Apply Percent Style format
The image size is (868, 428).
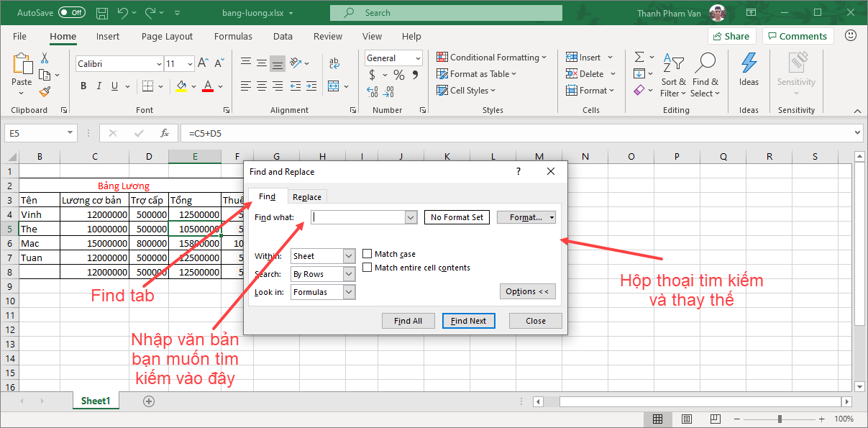pos(398,75)
